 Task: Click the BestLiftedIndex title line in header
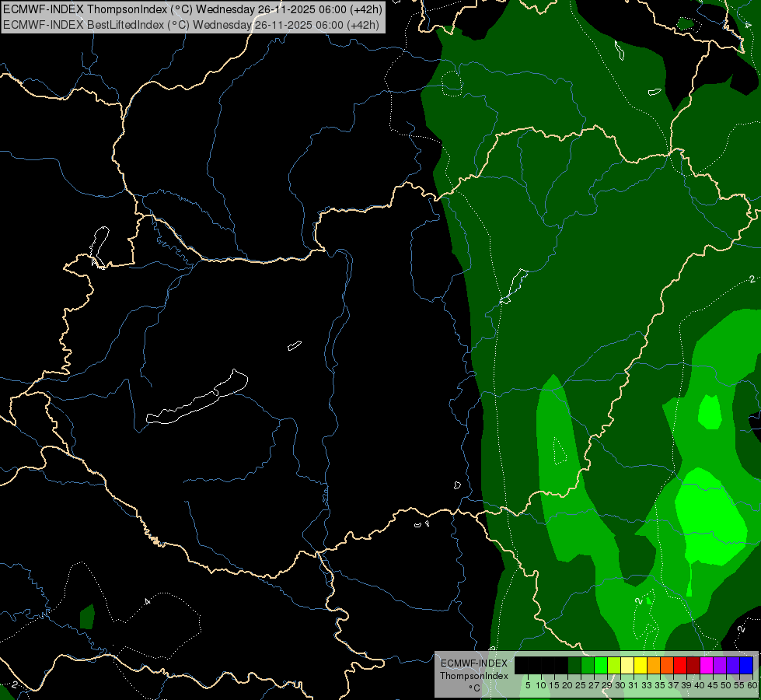[191, 25]
